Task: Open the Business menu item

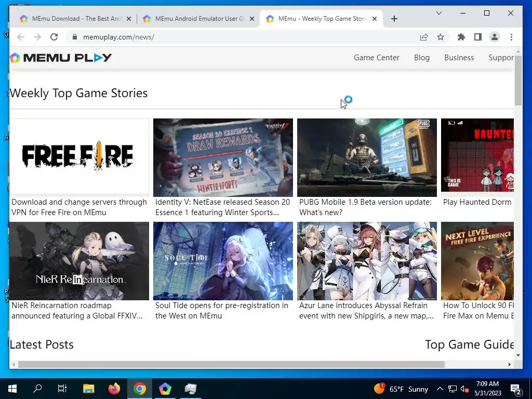Action: tap(459, 58)
